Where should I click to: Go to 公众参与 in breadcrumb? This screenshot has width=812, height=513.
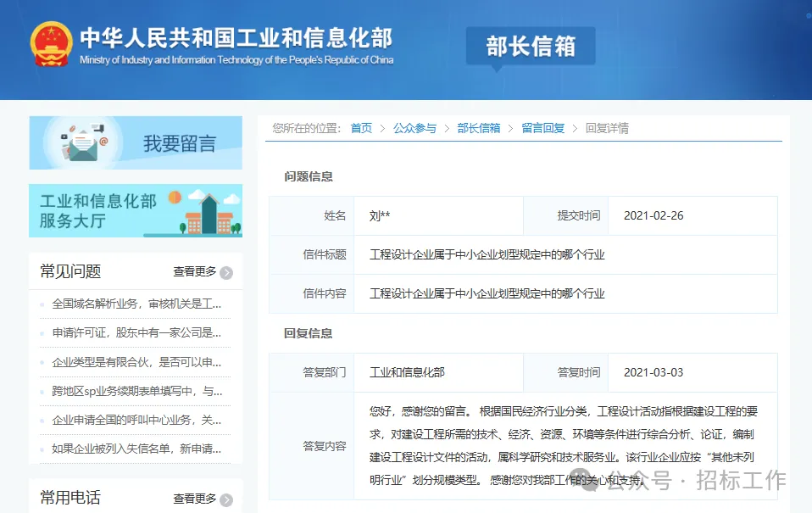414,128
